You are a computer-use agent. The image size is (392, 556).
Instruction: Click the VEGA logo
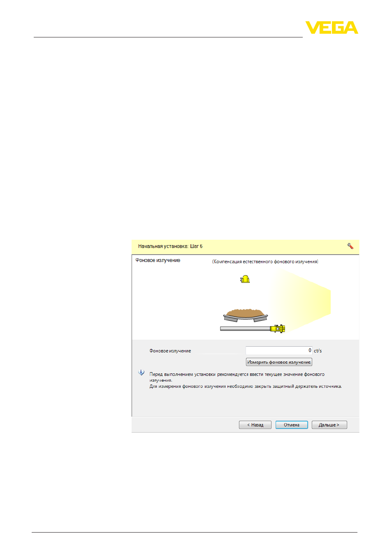[x=332, y=28]
